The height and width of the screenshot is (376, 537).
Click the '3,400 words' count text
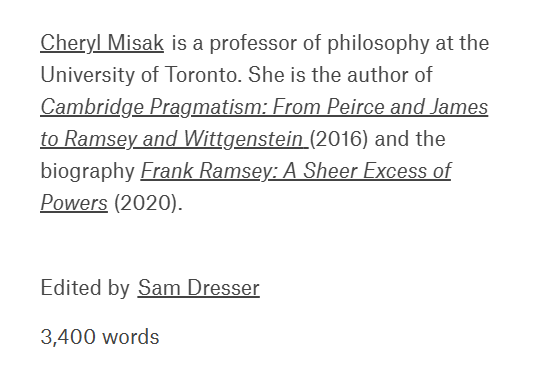coord(100,337)
